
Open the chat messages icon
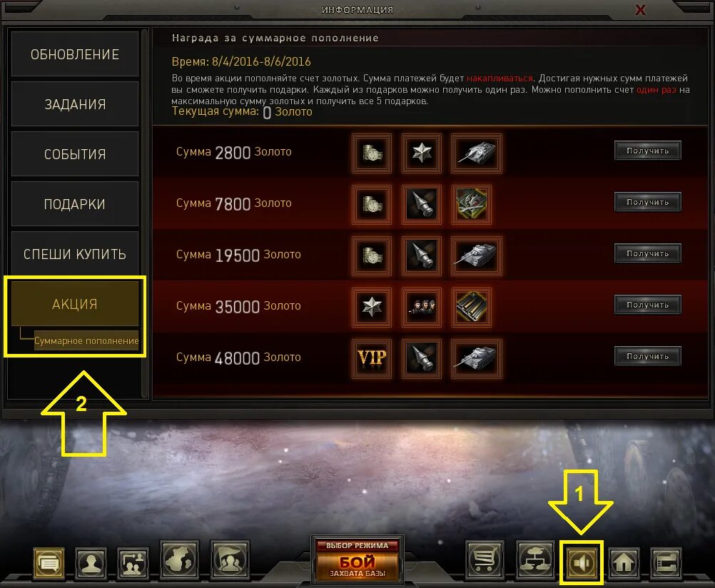(49, 562)
